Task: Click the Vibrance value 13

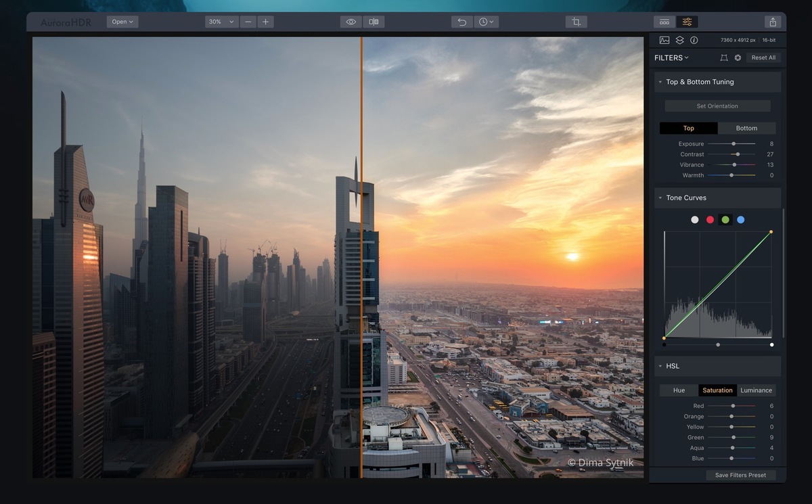Action: click(770, 165)
